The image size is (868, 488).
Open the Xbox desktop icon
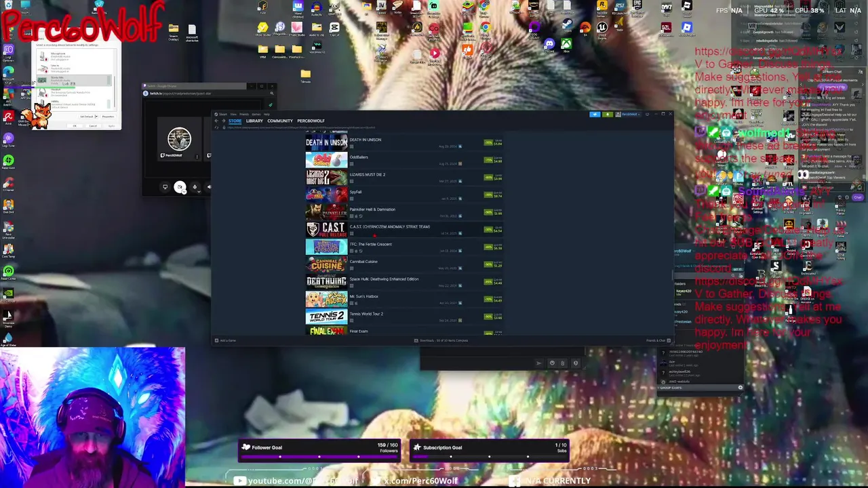566,45
